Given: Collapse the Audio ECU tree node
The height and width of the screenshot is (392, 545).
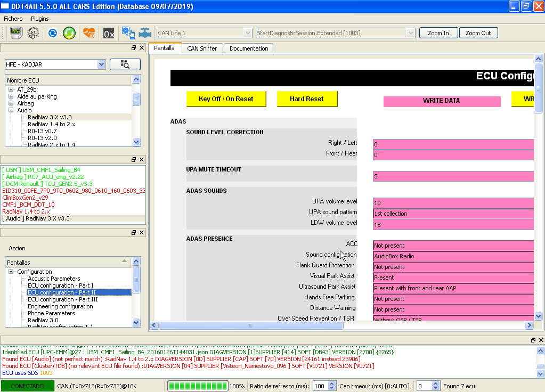Looking at the screenshot, I should (x=11, y=110).
